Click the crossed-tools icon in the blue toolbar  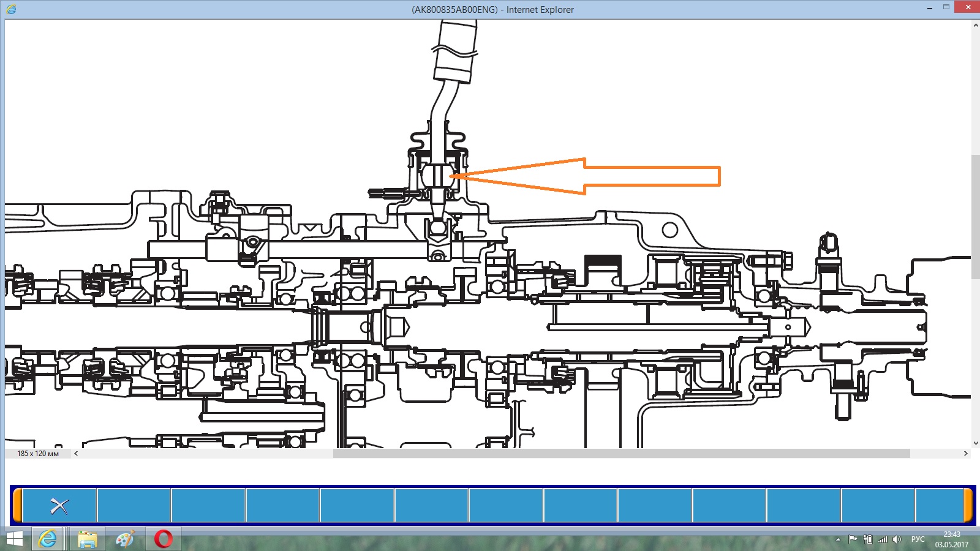(x=59, y=506)
